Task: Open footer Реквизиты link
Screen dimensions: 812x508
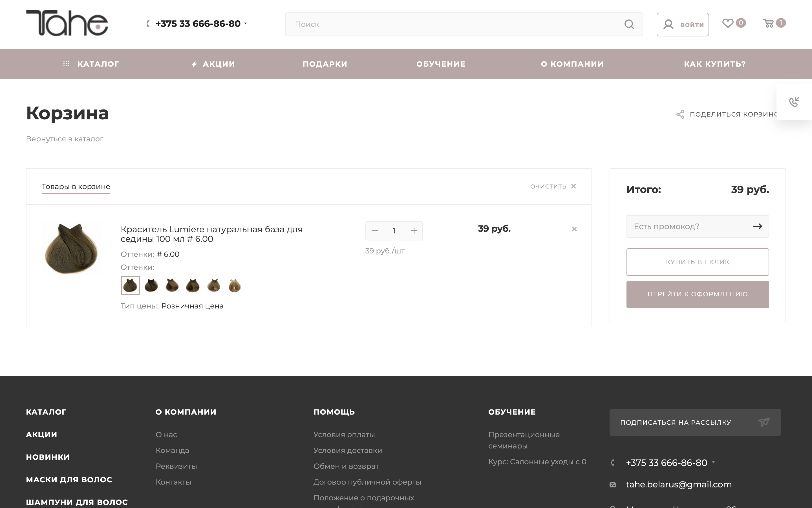Action: click(176, 466)
